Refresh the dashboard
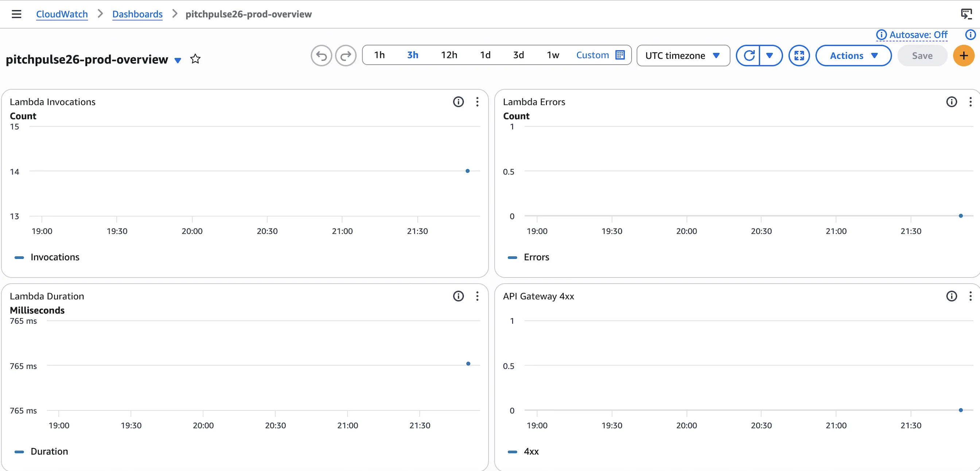Screen dimensions: 980x471 [x=749, y=55]
